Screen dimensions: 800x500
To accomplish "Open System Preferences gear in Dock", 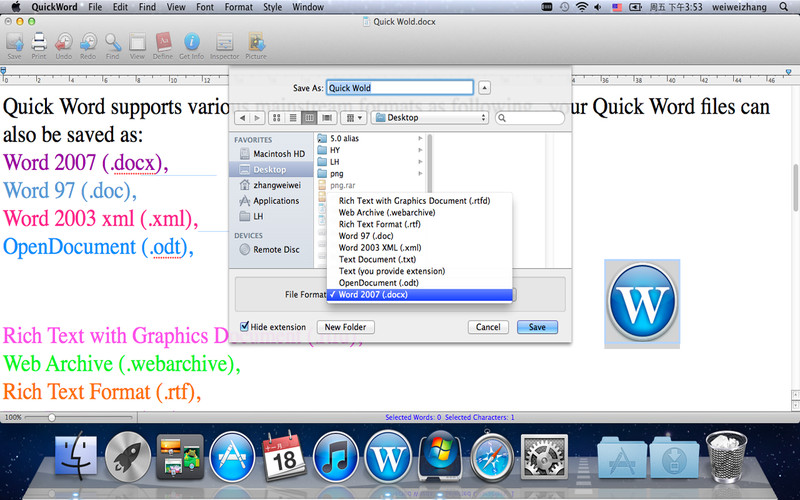I will click(x=544, y=457).
